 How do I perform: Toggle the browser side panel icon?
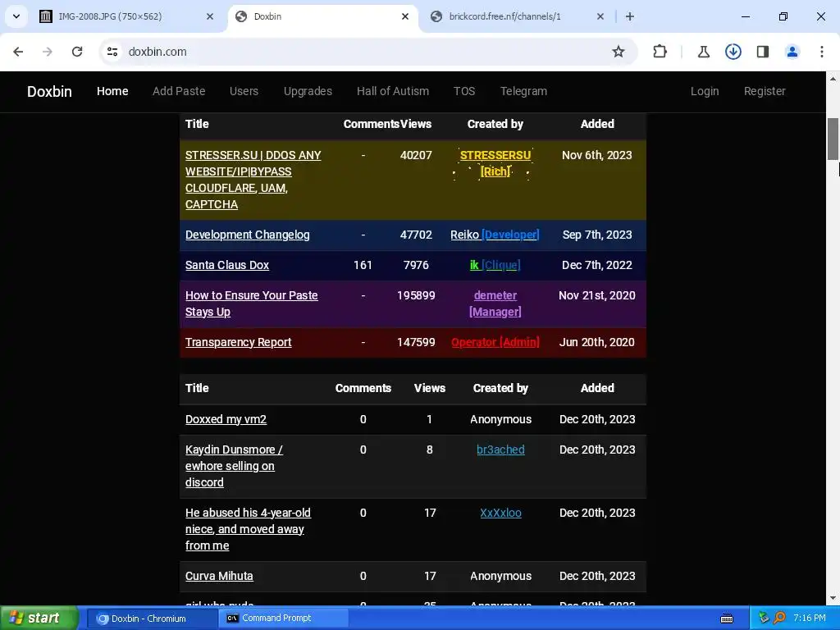[x=762, y=52]
